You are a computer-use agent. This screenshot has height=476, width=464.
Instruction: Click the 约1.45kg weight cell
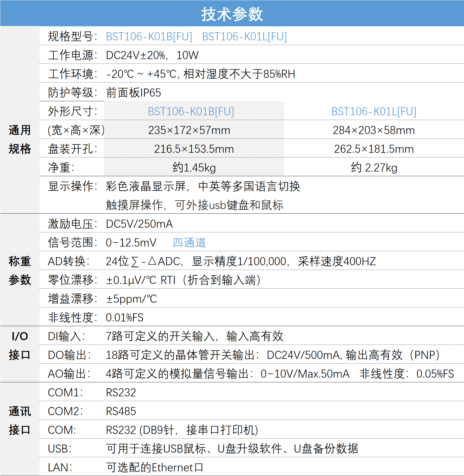click(x=194, y=168)
